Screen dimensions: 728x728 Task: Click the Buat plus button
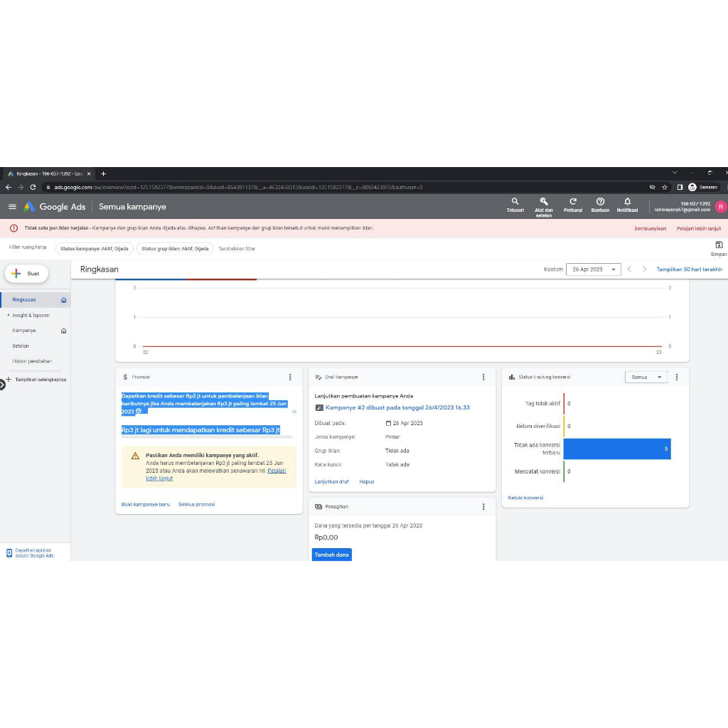click(26, 273)
